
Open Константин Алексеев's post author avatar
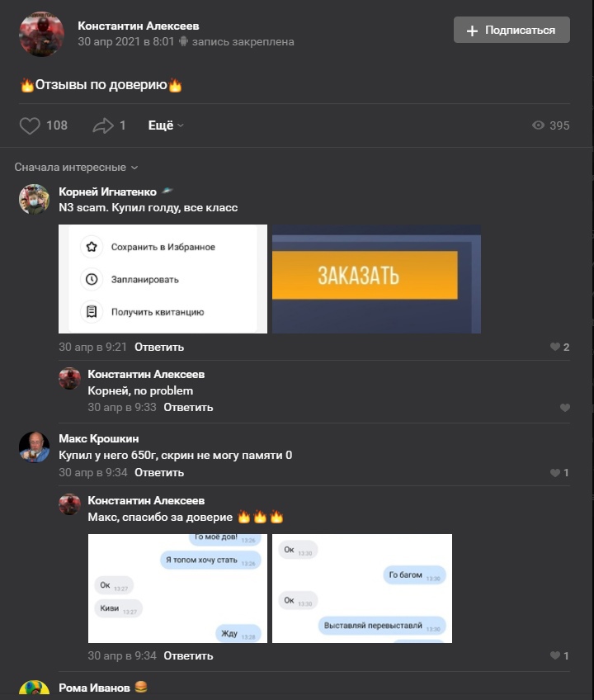pyautogui.click(x=41, y=34)
